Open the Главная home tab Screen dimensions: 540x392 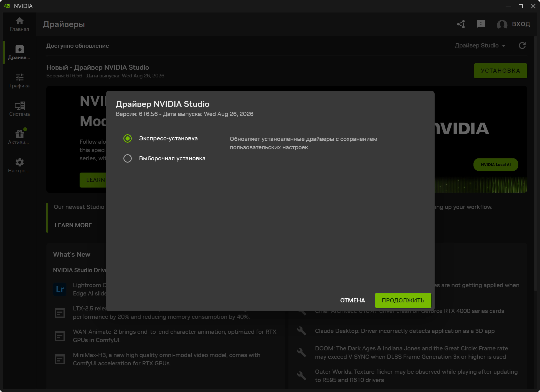[x=19, y=24]
